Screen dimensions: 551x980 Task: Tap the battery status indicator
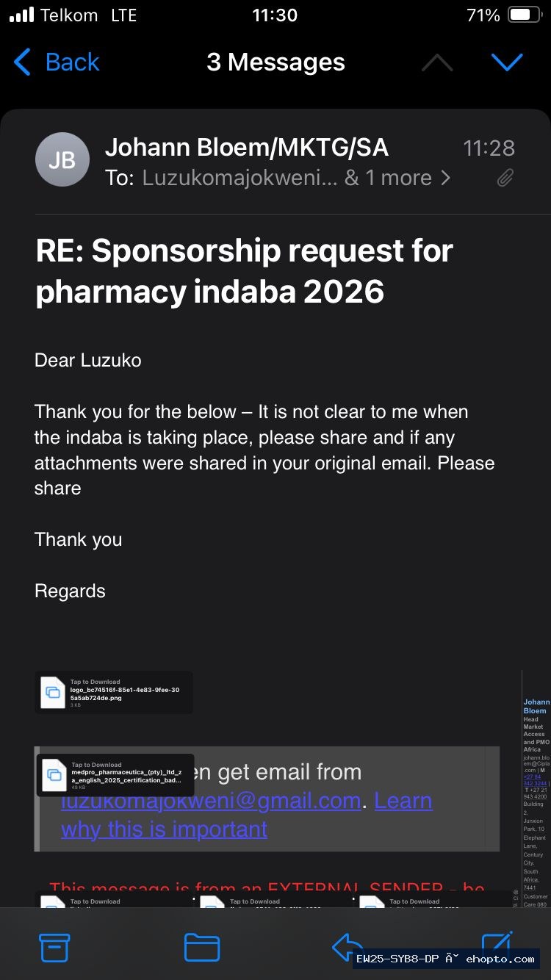[x=525, y=15]
